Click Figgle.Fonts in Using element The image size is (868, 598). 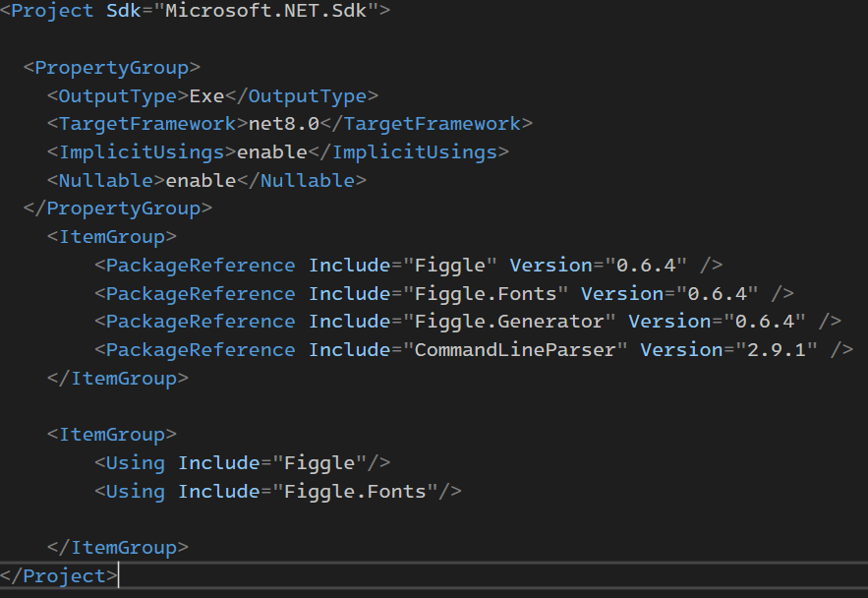355,492
